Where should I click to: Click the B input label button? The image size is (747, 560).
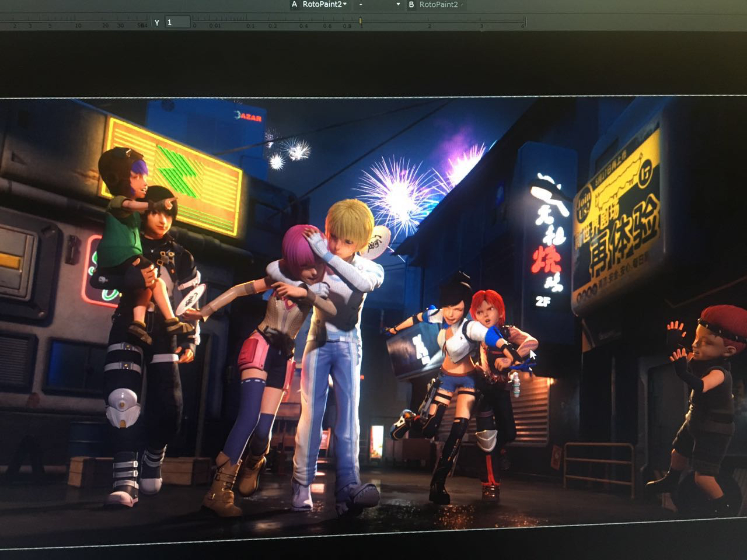[x=411, y=5]
